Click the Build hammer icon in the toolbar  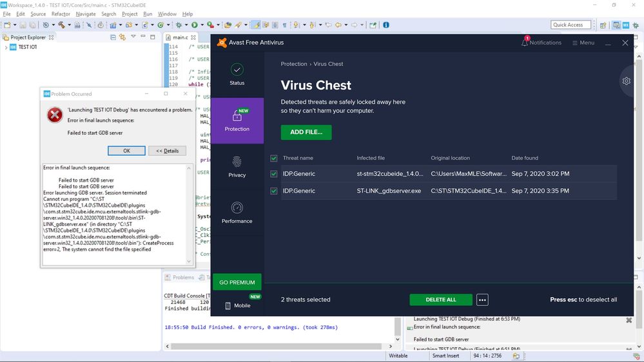[x=61, y=25]
